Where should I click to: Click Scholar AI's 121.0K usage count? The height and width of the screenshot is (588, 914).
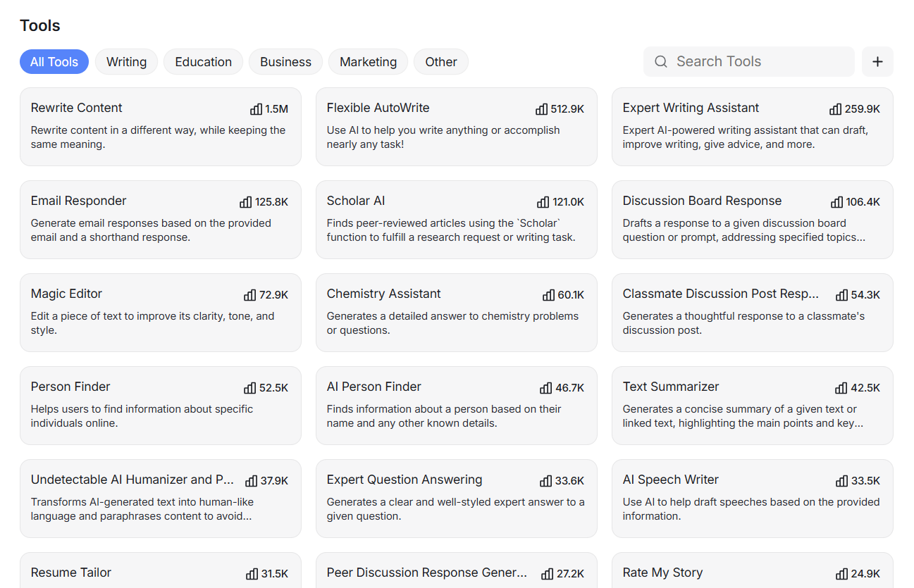[569, 202]
